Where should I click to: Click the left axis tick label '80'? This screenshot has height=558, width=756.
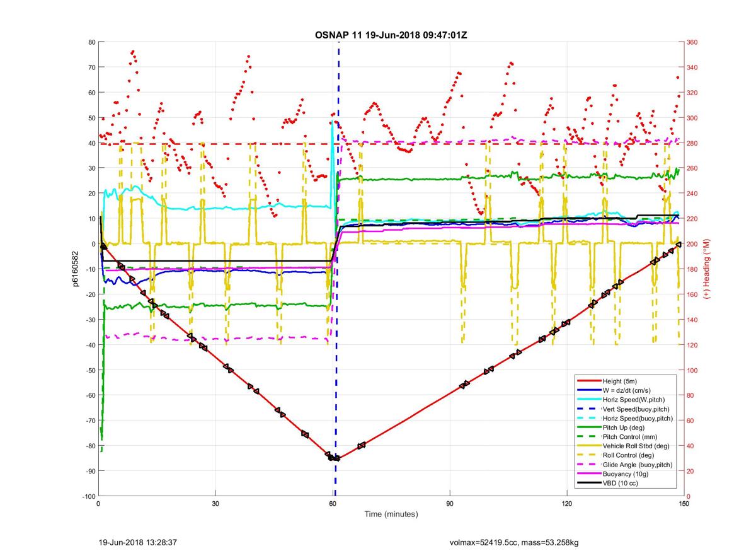point(91,42)
